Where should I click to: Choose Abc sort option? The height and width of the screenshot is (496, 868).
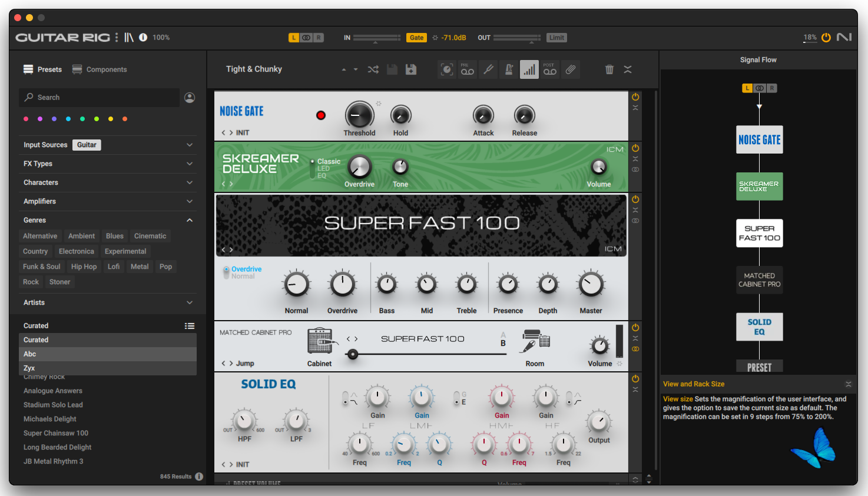pyautogui.click(x=108, y=354)
